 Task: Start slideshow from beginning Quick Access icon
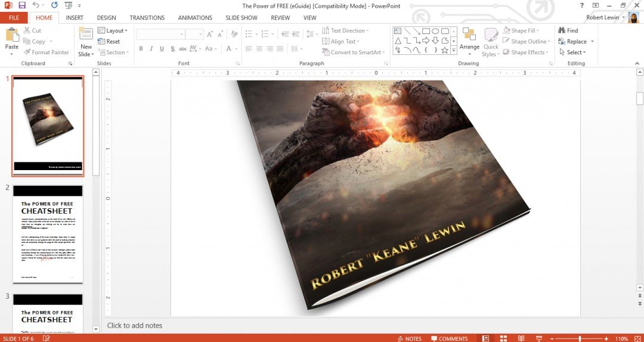69,5
